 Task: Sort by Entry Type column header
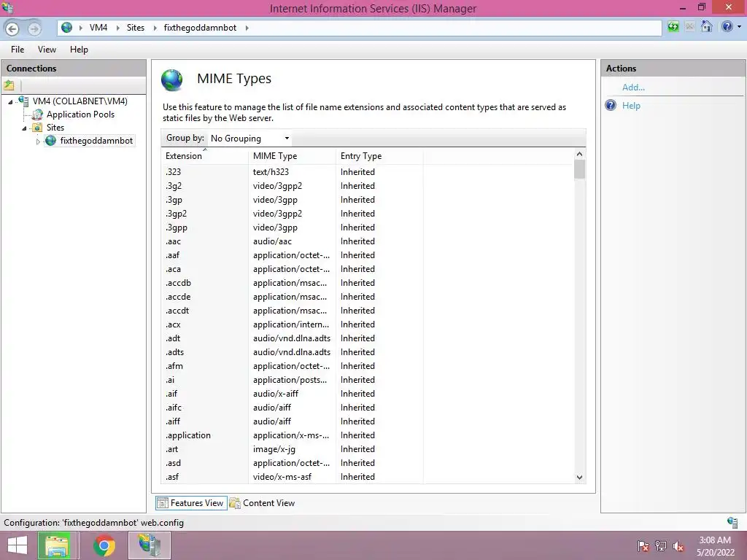379,156
